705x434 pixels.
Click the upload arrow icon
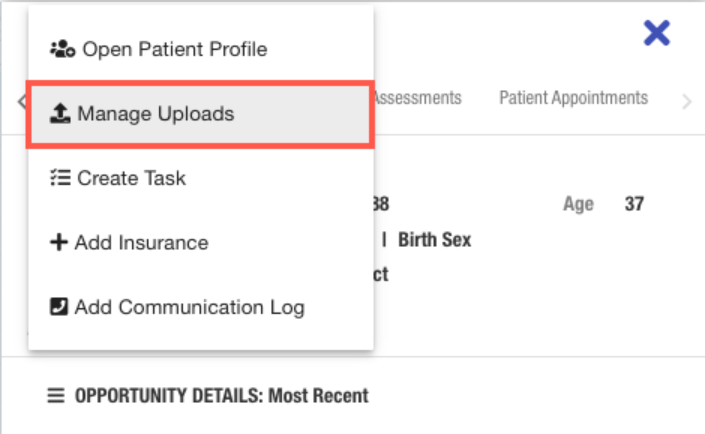click(60, 114)
